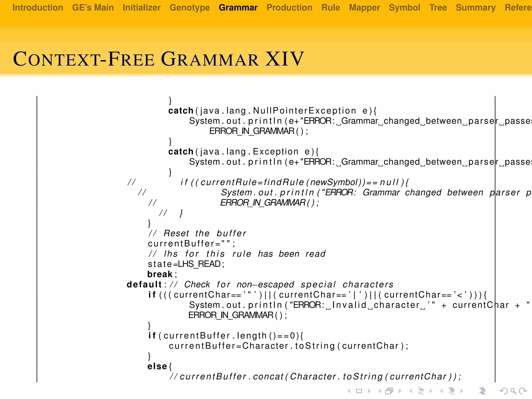532x399 pixels.
Task: Navigate to the Initializer section
Action: (142, 8)
